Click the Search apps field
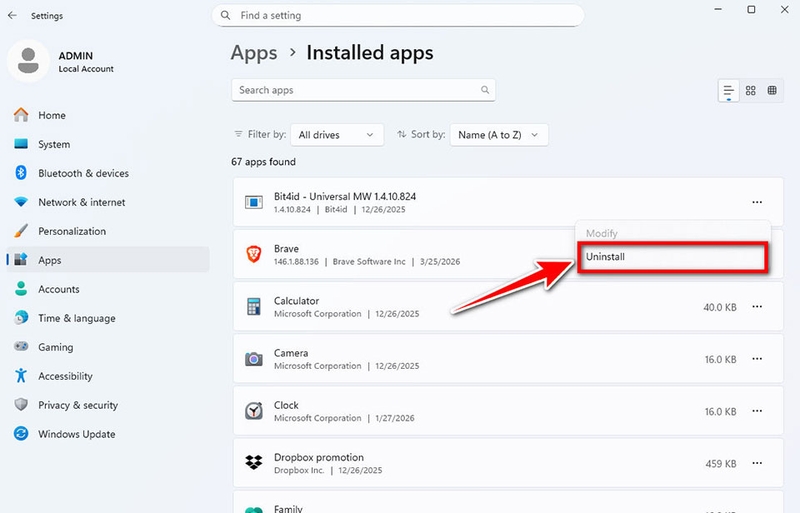Viewport: 800px width, 513px height. coord(363,90)
